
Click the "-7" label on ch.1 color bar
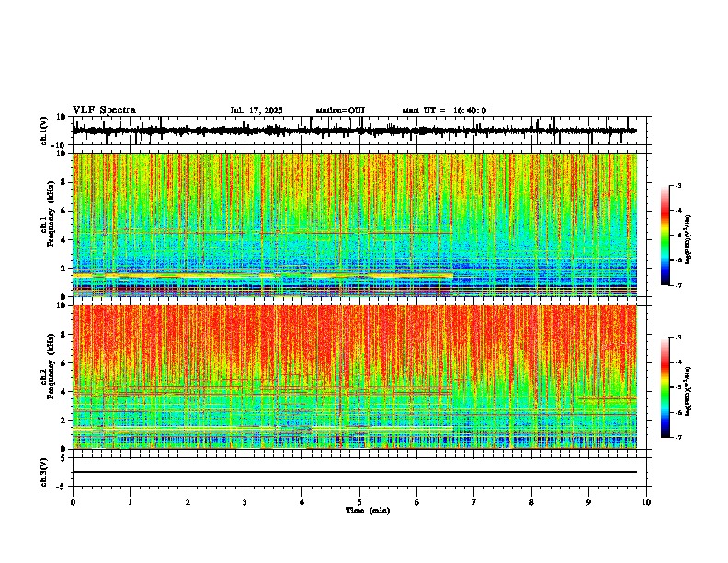point(678,286)
